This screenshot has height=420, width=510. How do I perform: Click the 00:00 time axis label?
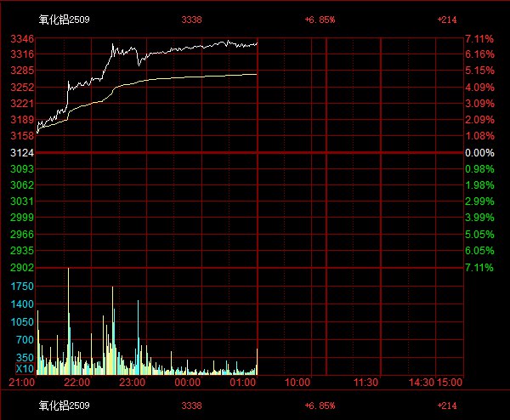click(x=188, y=383)
